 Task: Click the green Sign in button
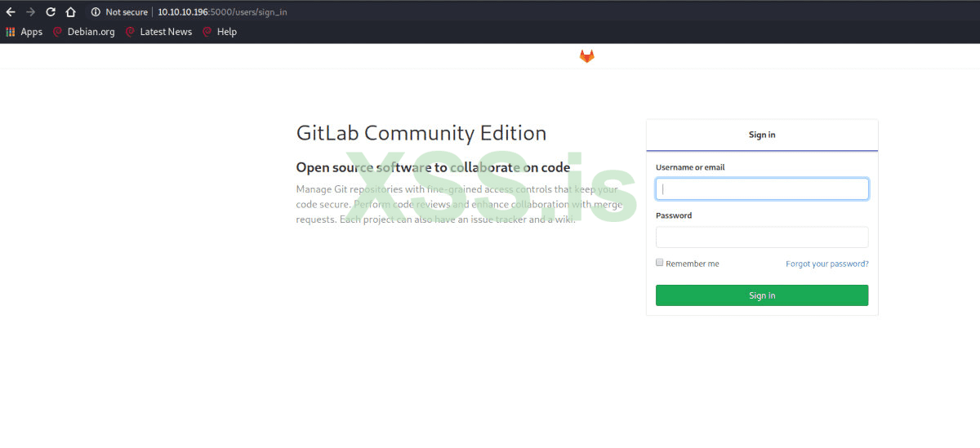[x=762, y=295]
